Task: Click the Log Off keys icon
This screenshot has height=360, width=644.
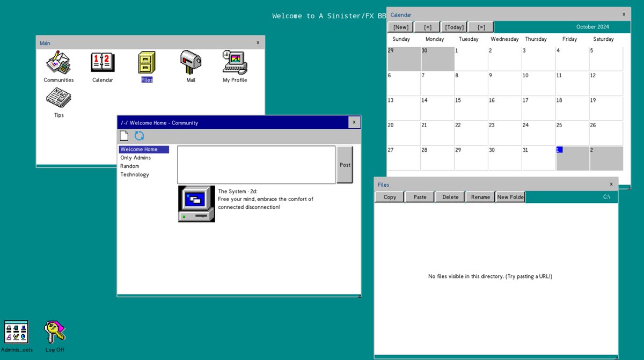Action: coord(55,332)
